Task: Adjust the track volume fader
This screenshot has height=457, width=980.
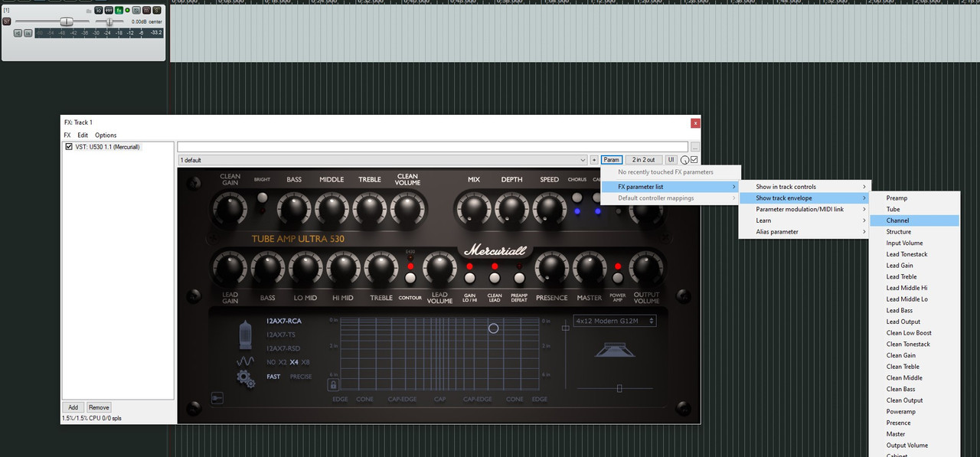Action: (67, 21)
